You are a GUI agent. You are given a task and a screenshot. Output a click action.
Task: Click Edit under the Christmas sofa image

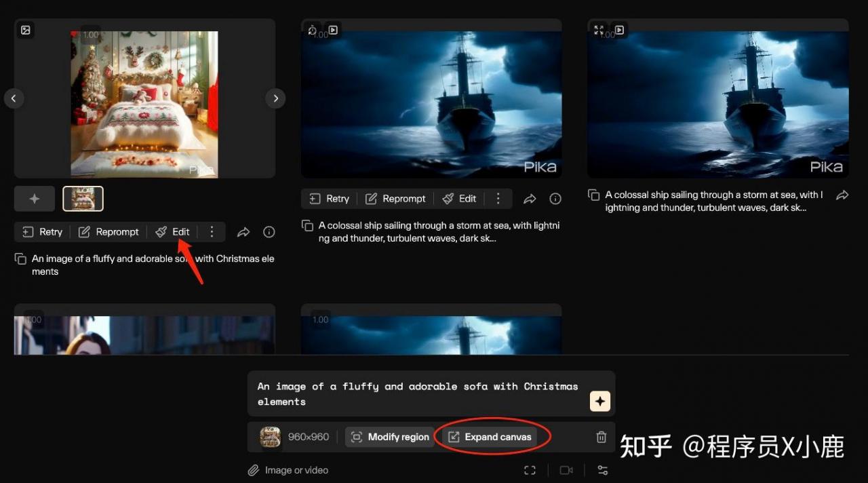pos(172,232)
